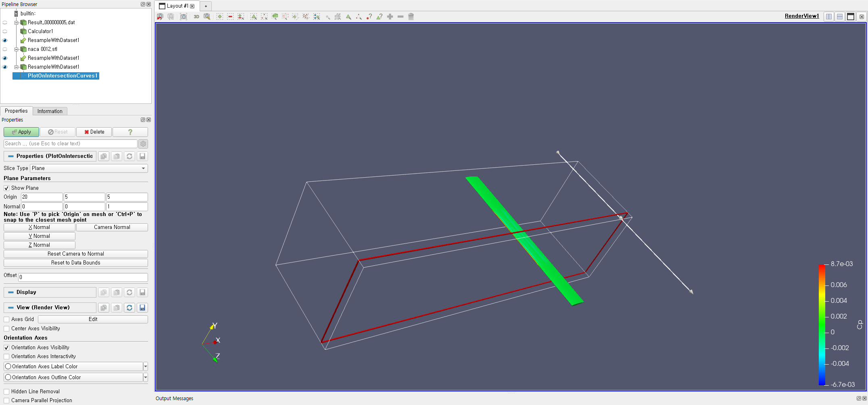This screenshot has width=868, height=405.
Task: Enable Orientation Axes Interactivity checkbox
Action: (x=6, y=357)
